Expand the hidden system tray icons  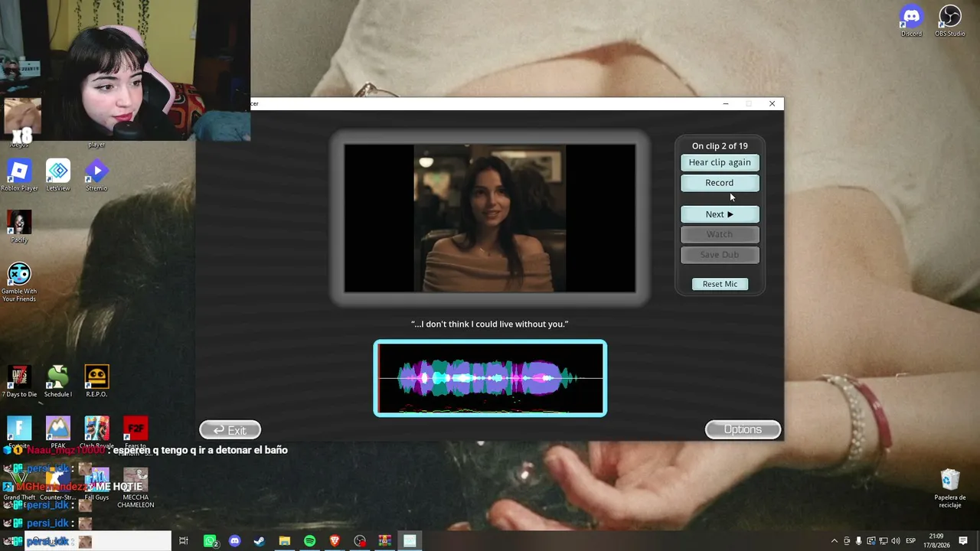click(835, 541)
